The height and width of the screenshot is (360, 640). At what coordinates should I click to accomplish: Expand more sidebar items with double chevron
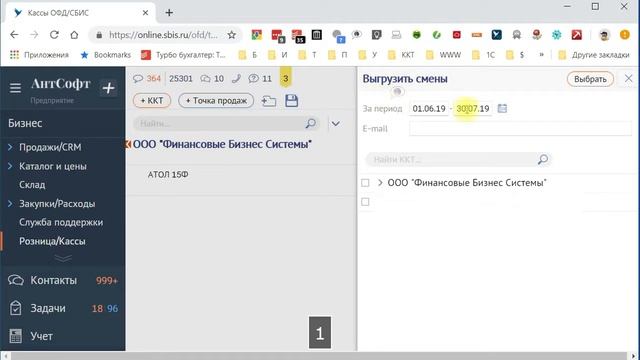(63, 258)
